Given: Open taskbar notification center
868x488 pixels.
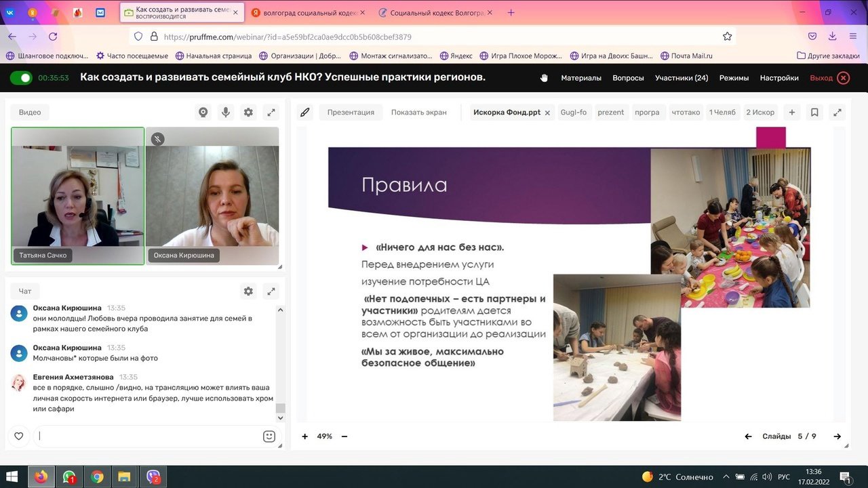Looking at the screenshot, I should coord(846,476).
